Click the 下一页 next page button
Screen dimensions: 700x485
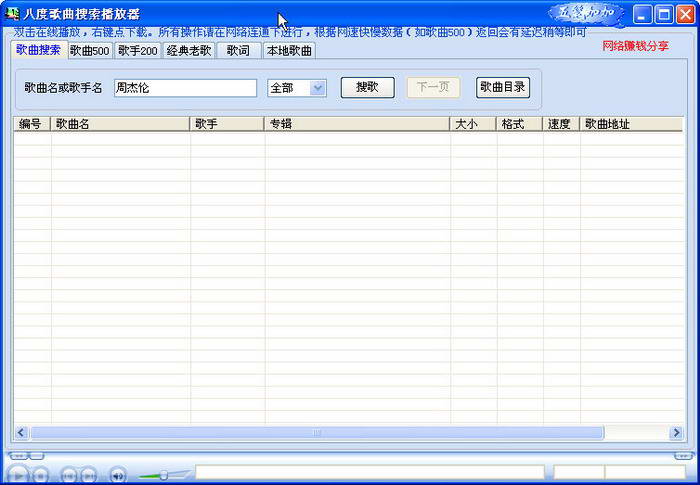pos(433,87)
